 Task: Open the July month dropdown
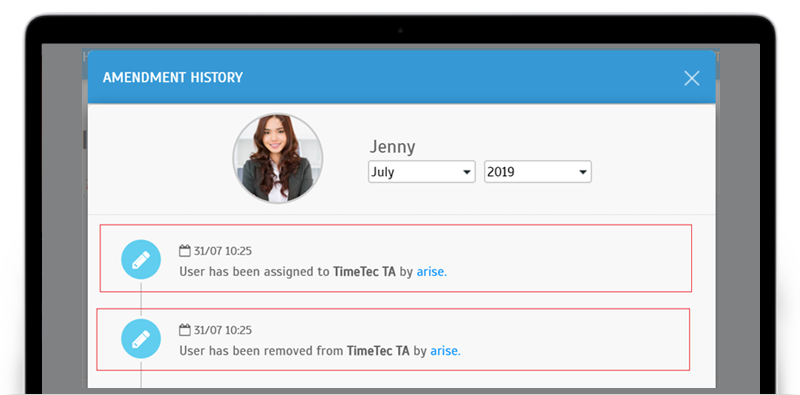(421, 172)
